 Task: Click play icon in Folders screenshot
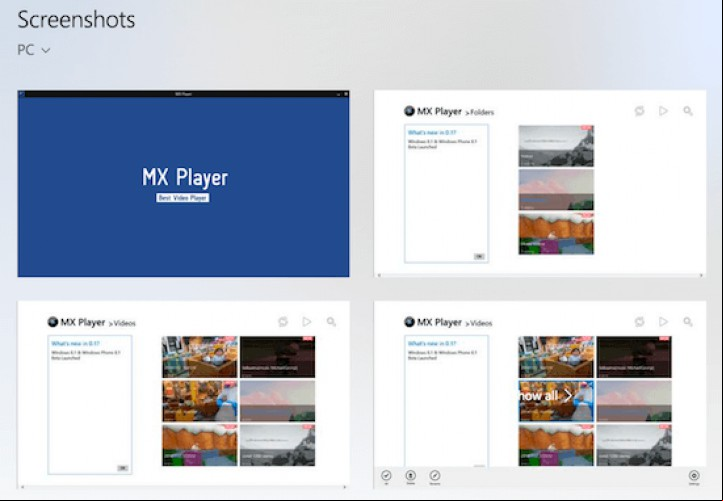coord(663,111)
